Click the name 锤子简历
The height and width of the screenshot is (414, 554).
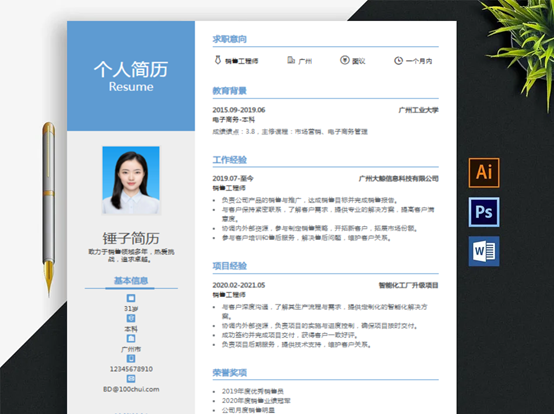pos(131,238)
